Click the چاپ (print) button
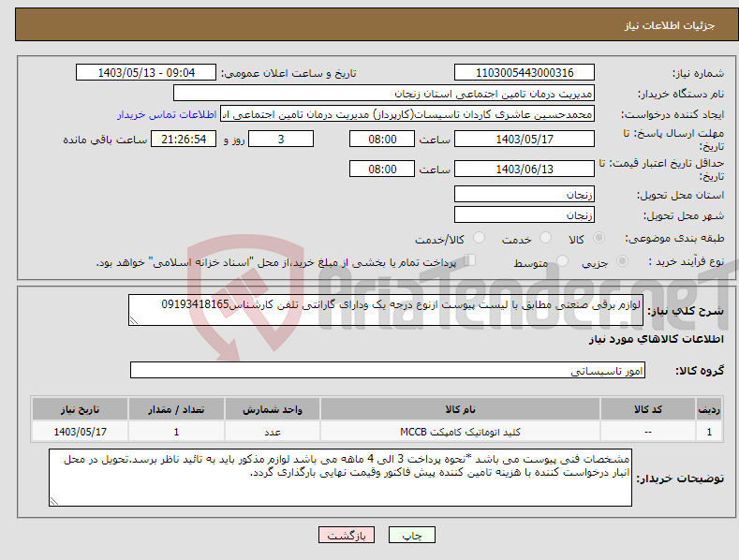 pos(411,535)
